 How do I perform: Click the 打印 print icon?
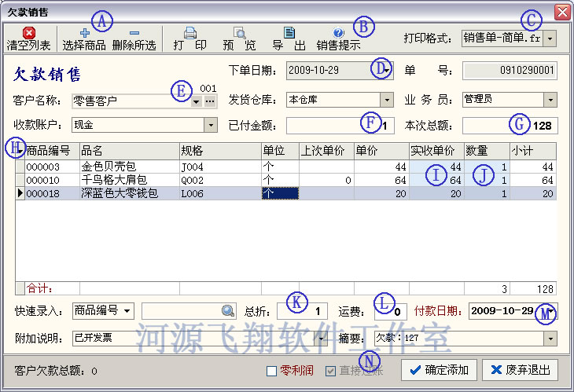click(189, 33)
